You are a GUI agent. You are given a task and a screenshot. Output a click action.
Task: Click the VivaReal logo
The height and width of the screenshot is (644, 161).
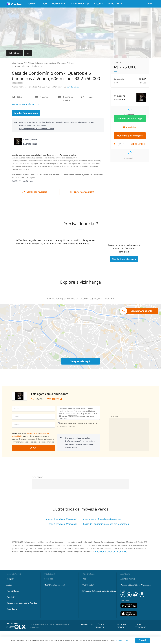(14, 4)
